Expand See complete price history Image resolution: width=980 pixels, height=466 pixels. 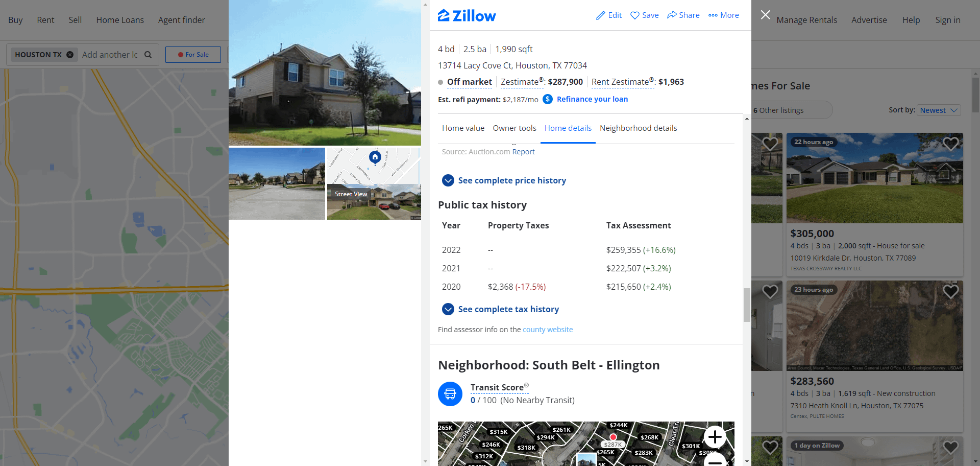(504, 180)
